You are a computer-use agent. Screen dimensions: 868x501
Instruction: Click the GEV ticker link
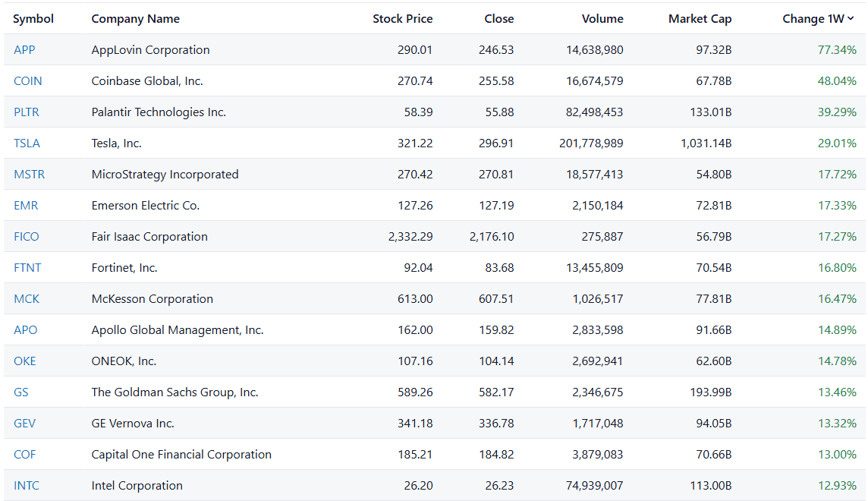point(25,424)
